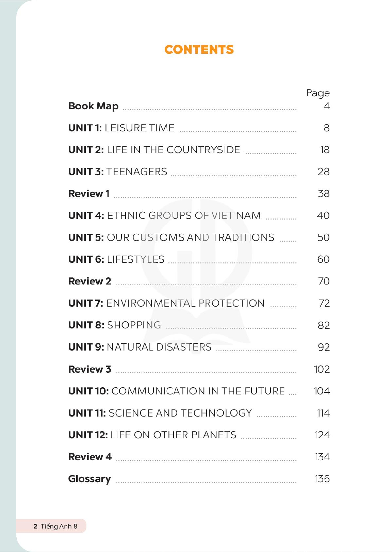
Task: Open the Glossary entry
Action: click(x=89, y=479)
